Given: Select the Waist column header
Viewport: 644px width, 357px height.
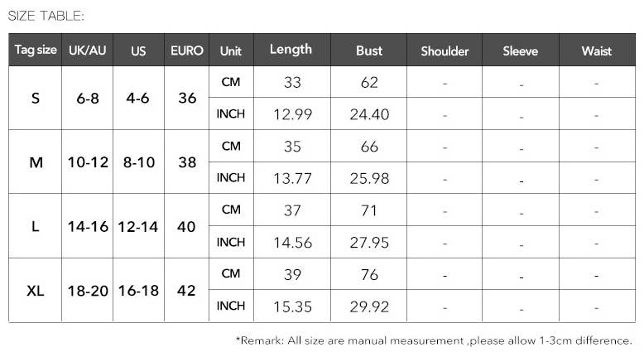Looking at the screenshot, I should coord(596,51).
